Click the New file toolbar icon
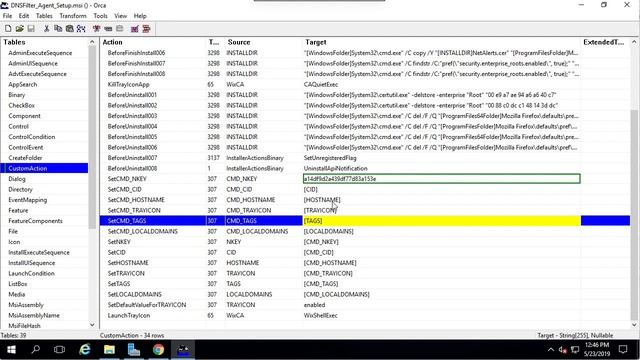Screen dimensions: 640x360 [8, 29]
